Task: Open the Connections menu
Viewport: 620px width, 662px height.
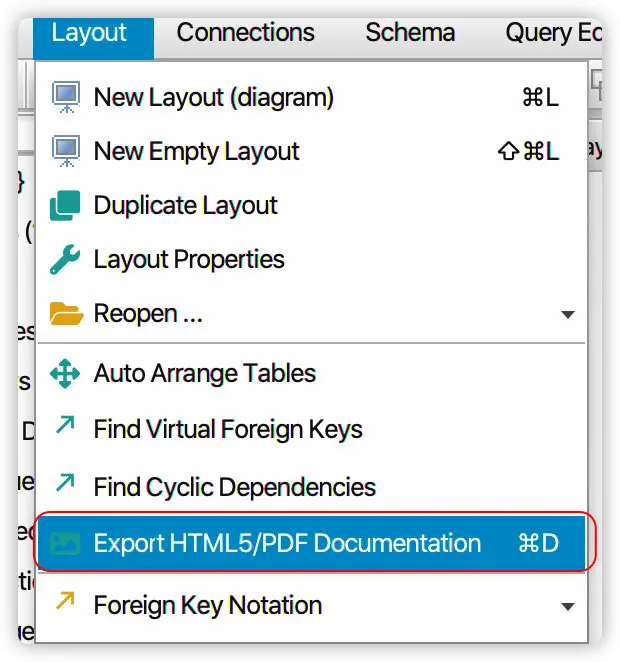Action: [x=245, y=32]
